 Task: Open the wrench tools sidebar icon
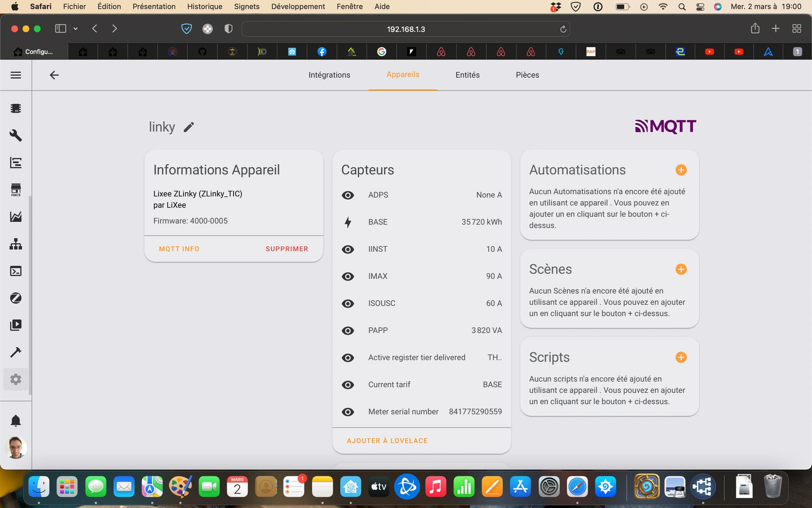point(16,135)
